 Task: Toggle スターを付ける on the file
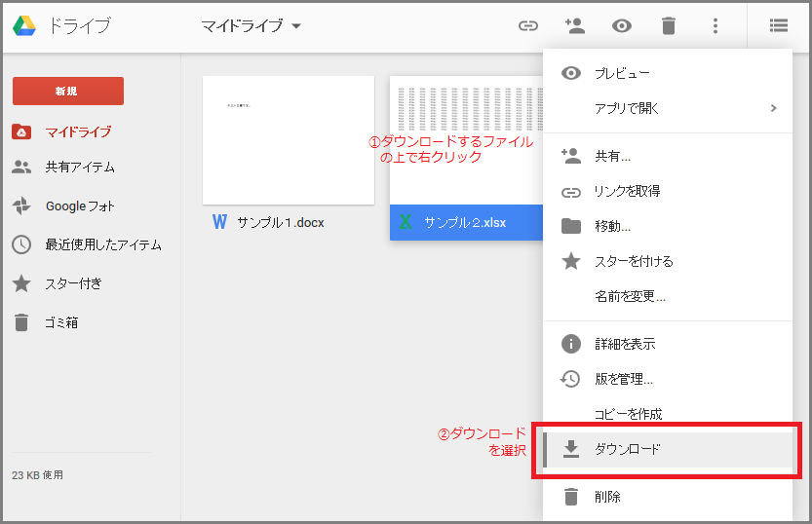coord(668,261)
